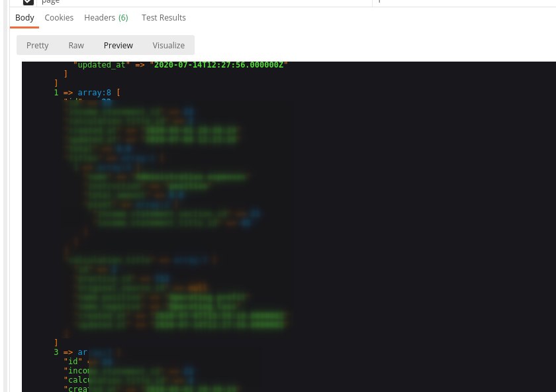Select the Raw view mode
This screenshot has height=392, width=556.
[x=76, y=46]
